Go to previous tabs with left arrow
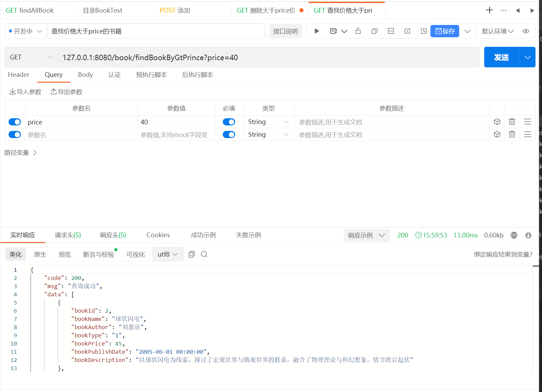This screenshot has height=392, width=542. point(518,11)
